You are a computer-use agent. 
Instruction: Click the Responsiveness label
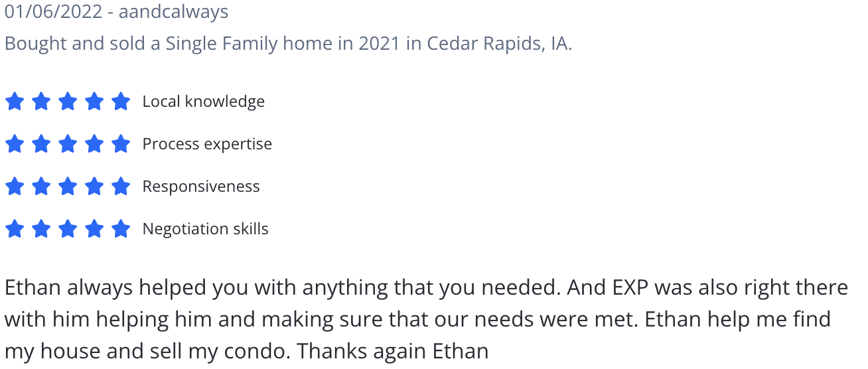pos(201,186)
